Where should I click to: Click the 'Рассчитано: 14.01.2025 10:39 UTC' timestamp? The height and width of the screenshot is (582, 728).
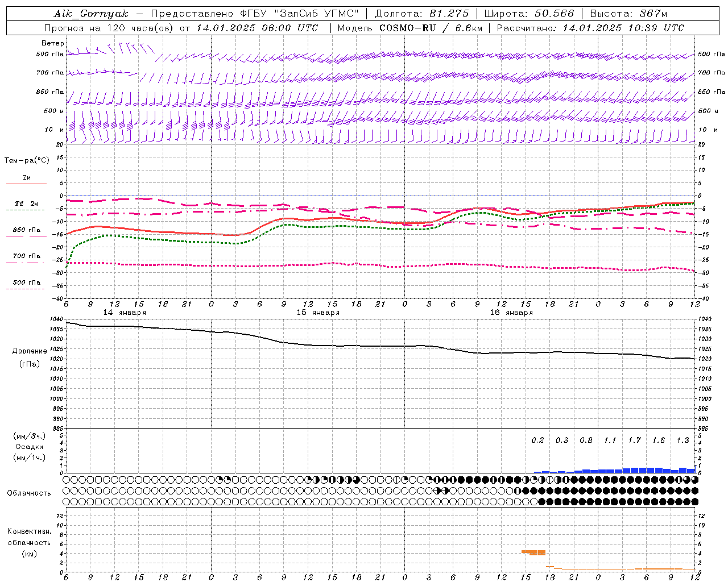(x=590, y=28)
